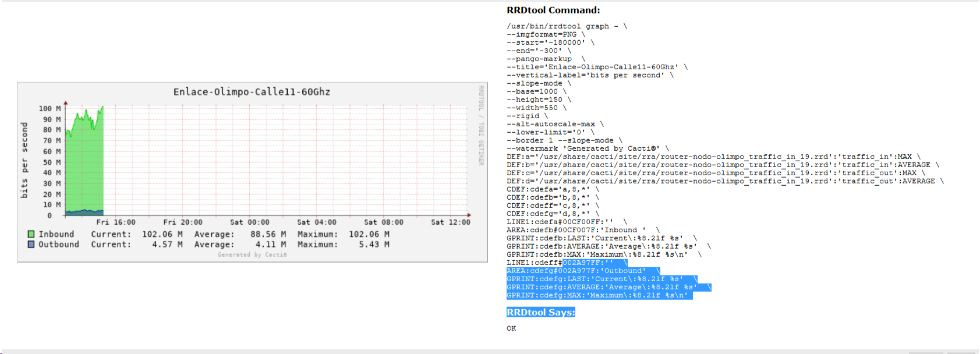Click the 'DEF:c=' traffic_out MAX line
980x354 pixels.
pos(716,173)
